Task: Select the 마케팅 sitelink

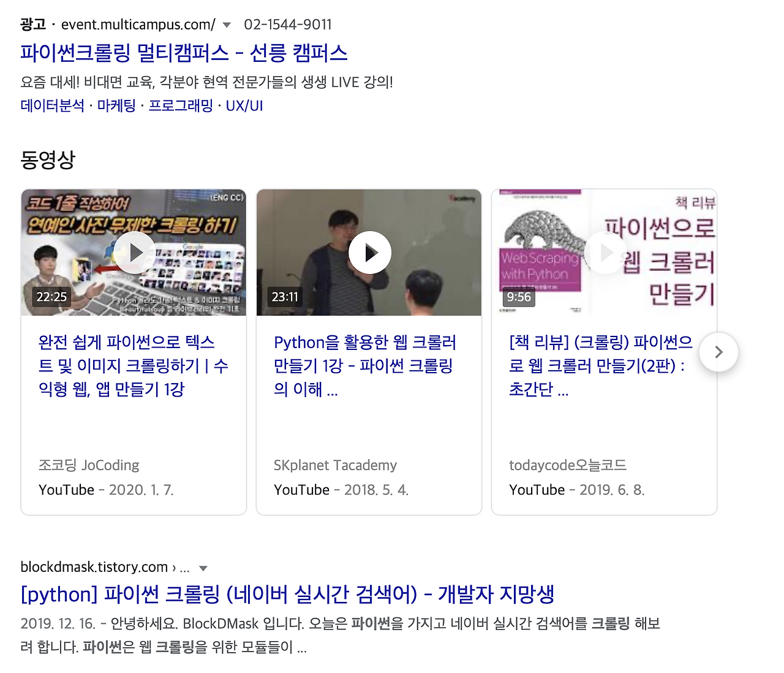Action: pos(115,105)
